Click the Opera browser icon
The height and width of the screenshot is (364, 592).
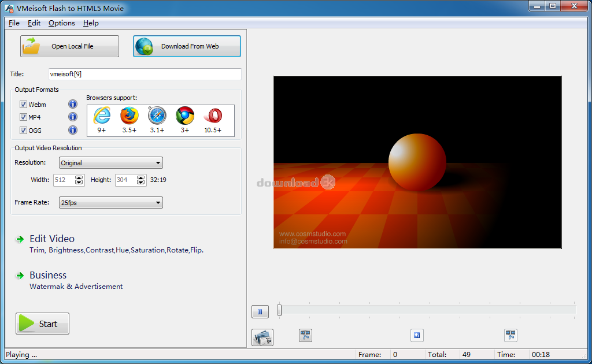213,116
